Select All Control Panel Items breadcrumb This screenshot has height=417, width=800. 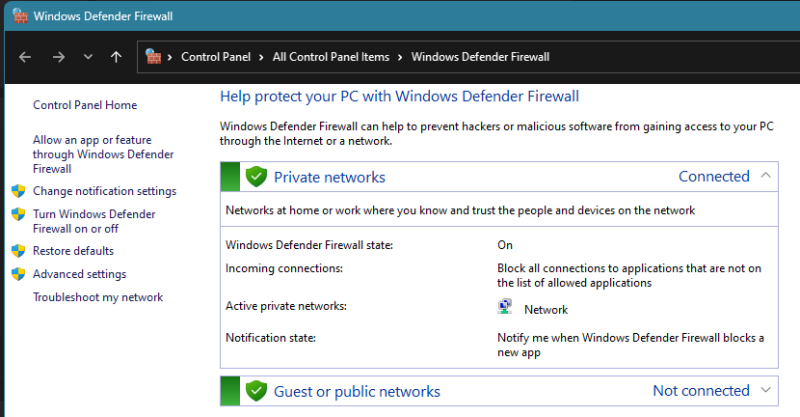[x=331, y=57]
